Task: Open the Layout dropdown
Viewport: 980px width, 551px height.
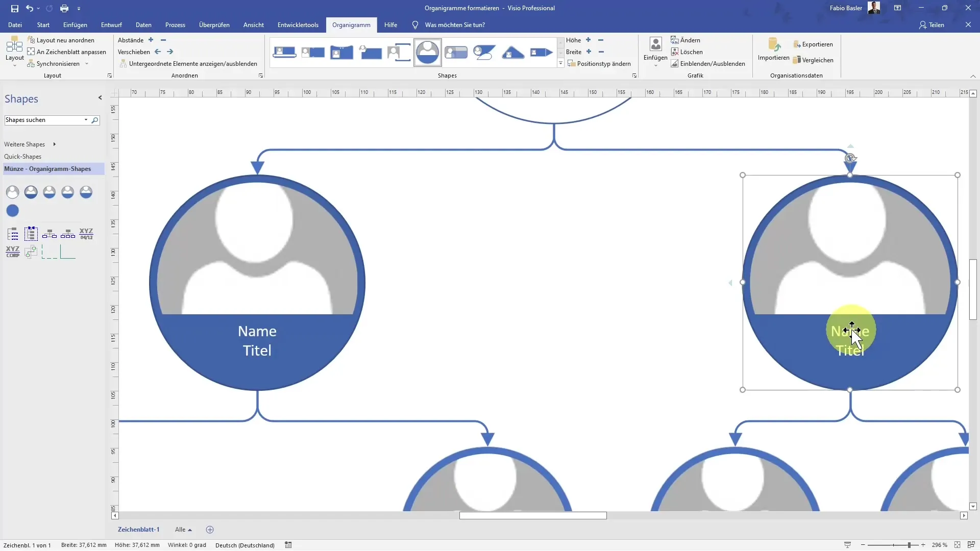Action: coord(14,53)
